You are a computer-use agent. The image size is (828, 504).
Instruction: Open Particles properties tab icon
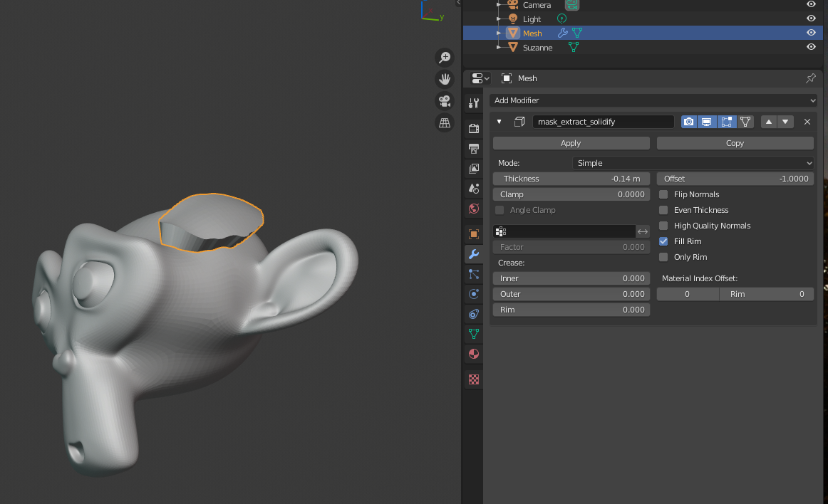click(x=474, y=274)
